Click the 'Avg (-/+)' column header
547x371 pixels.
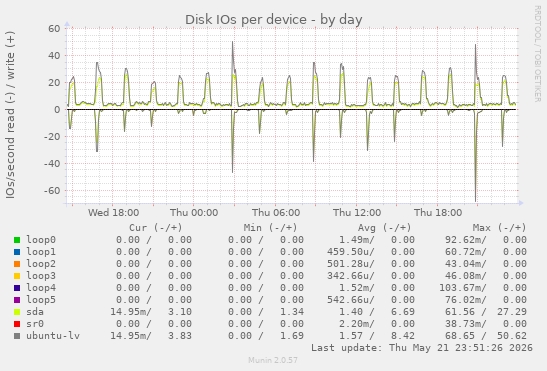[x=384, y=228]
